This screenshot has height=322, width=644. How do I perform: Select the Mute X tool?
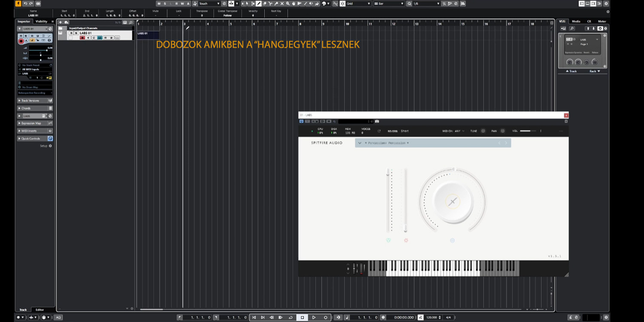tap(282, 3)
